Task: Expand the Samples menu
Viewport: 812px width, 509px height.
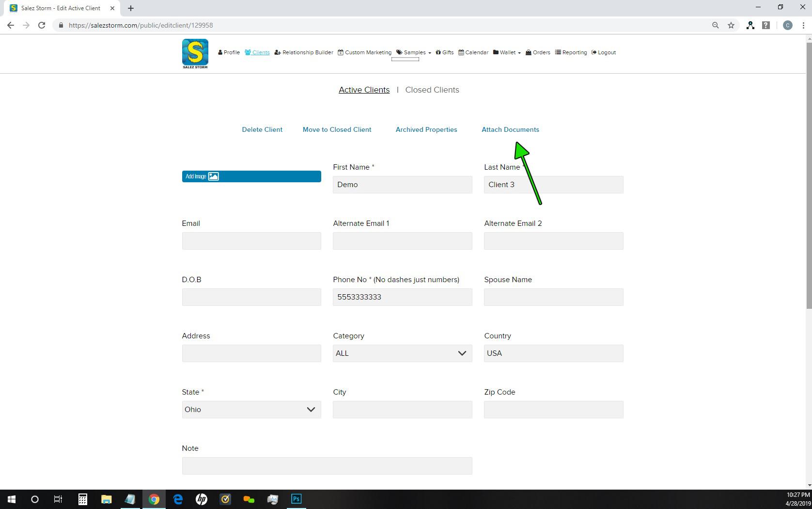Action: [x=414, y=52]
